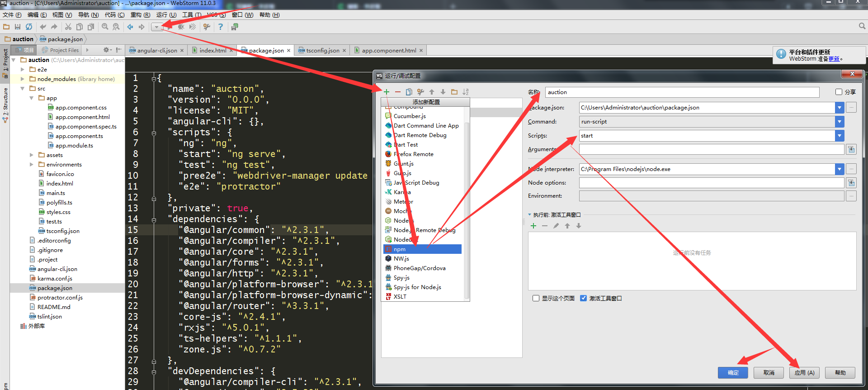Click the 名称 name input field
The image size is (868, 390).
[682, 92]
